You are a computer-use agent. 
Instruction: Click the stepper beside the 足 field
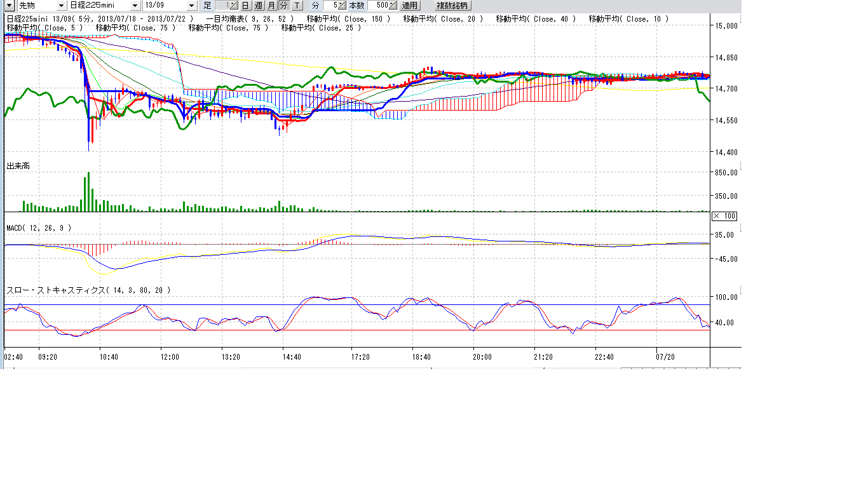(x=233, y=6)
